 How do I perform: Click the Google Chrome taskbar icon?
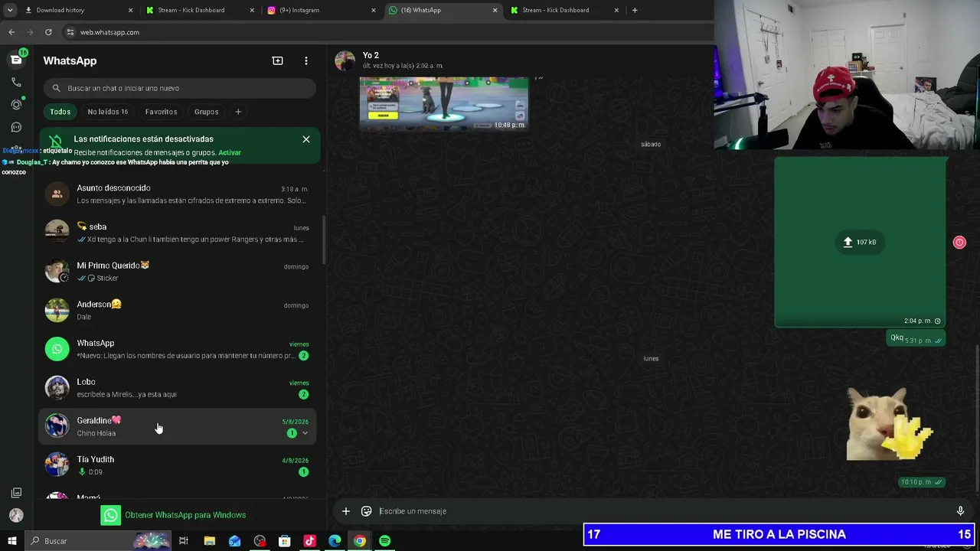tap(360, 541)
